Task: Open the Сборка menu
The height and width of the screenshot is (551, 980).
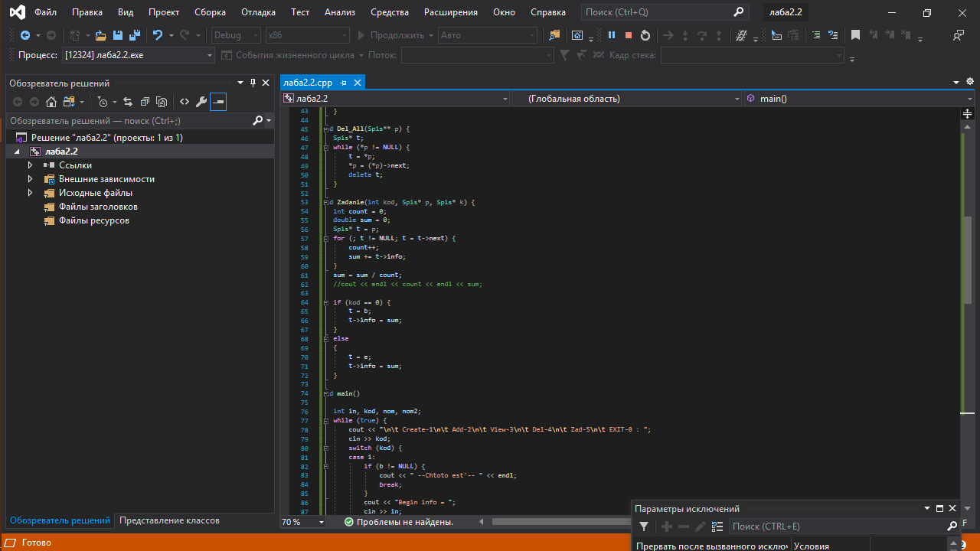Action: (210, 12)
